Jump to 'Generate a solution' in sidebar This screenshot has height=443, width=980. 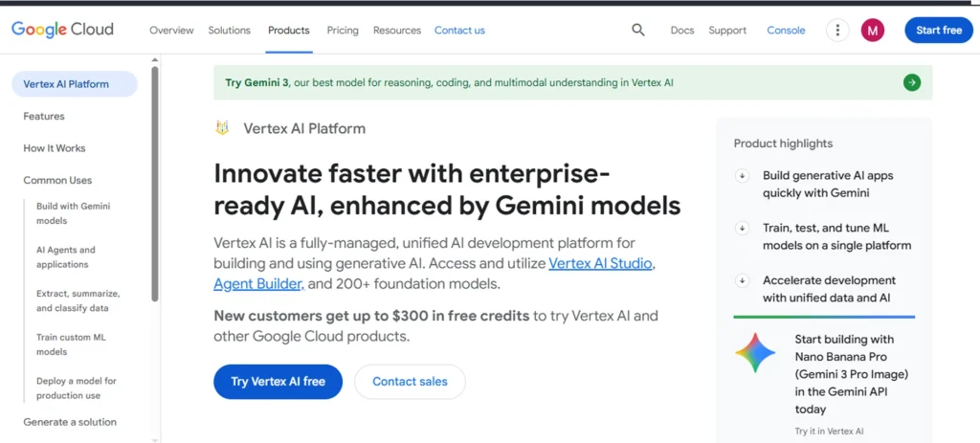point(70,422)
